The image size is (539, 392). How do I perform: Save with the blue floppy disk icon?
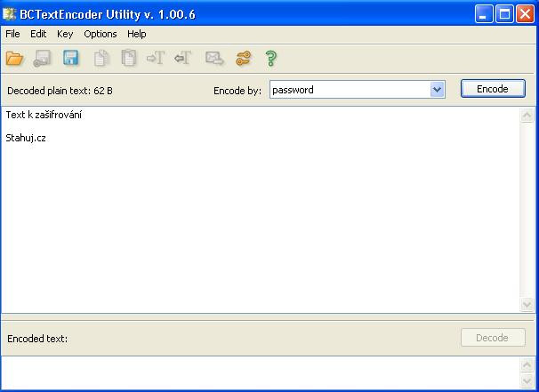[71, 58]
